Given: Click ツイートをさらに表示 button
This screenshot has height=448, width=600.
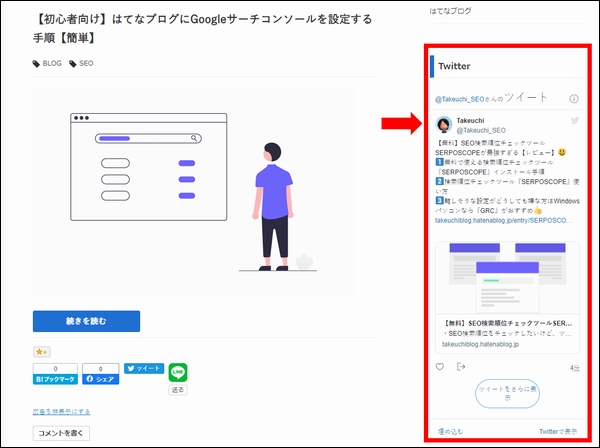Looking at the screenshot, I should tap(507, 393).
